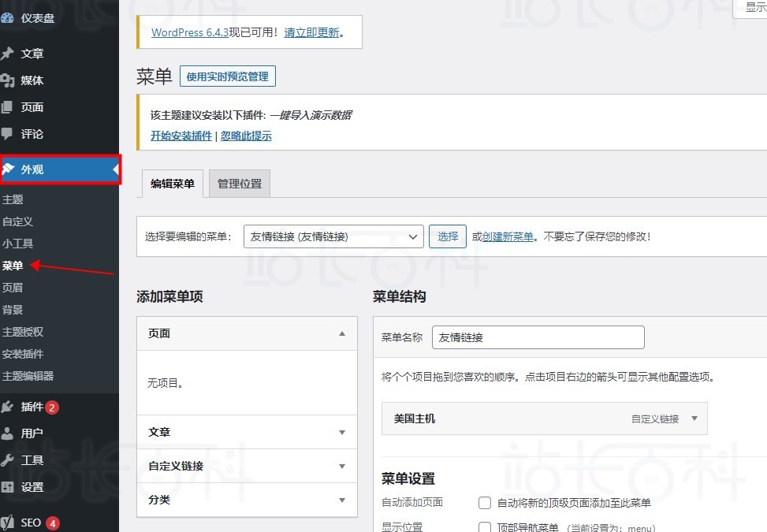Expand the 文章 panel arrow
The image size is (767, 532).
pyautogui.click(x=342, y=432)
